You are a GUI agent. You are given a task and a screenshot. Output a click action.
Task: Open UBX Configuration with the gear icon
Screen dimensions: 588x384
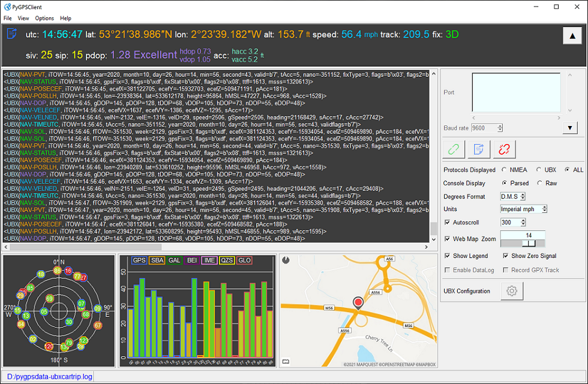pyautogui.click(x=513, y=291)
